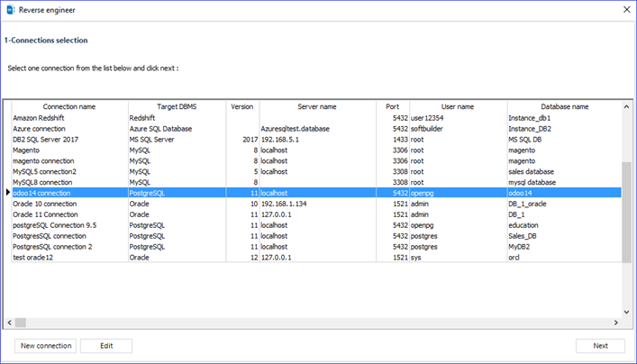Click the Server name column header
637x364 pixels.
(x=317, y=107)
